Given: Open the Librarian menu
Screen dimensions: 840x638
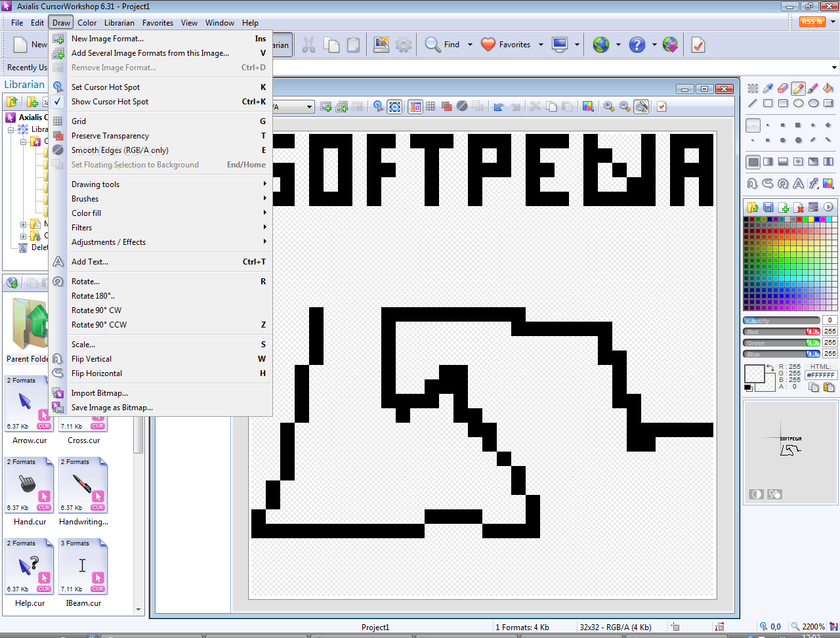Looking at the screenshot, I should 119,22.
